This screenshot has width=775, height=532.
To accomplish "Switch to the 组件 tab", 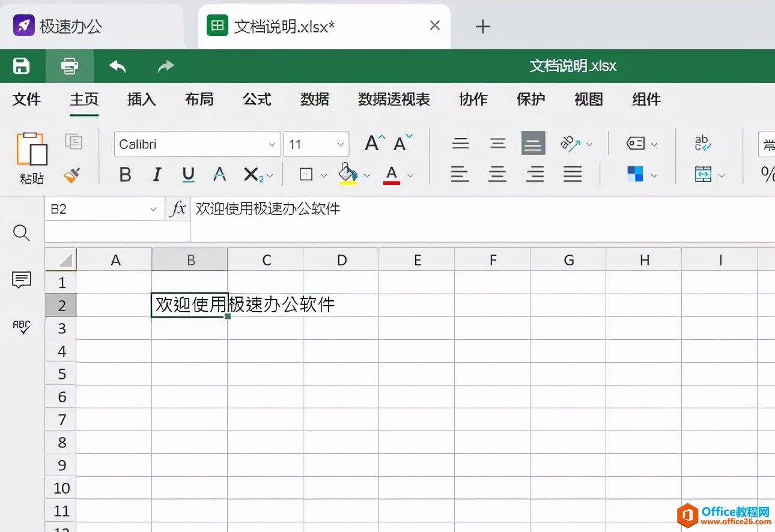I will click(x=646, y=100).
